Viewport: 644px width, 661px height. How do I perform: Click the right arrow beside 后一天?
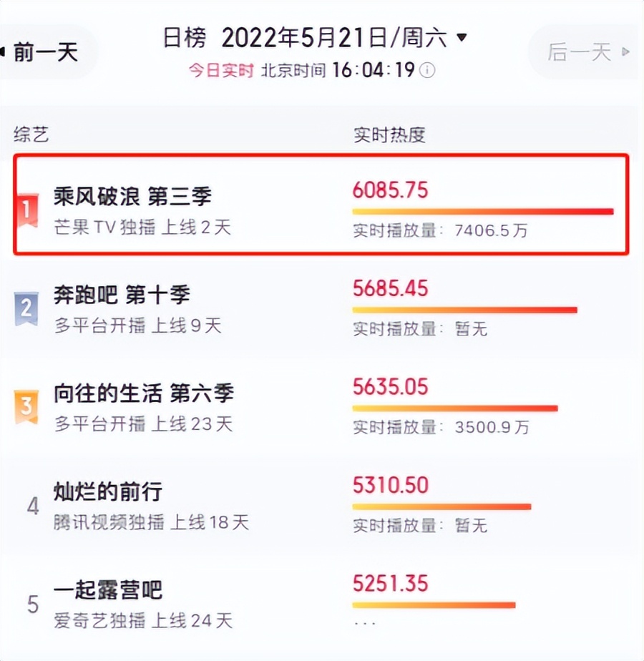(626, 52)
